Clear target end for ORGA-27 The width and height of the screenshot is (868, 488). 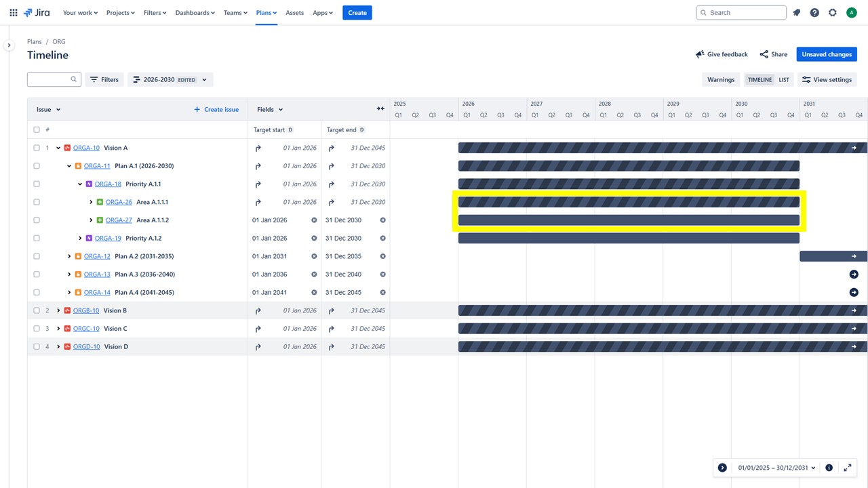pyautogui.click(x=382, y=220)
